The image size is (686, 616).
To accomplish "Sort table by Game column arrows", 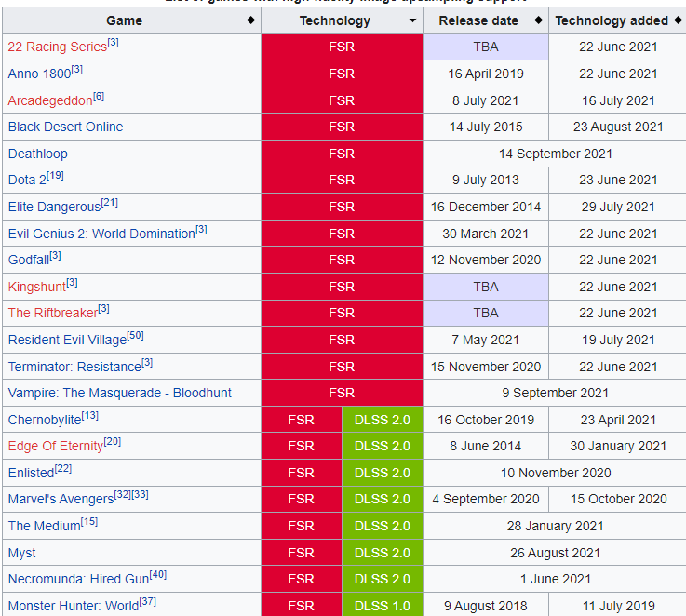I will [250, 20].
